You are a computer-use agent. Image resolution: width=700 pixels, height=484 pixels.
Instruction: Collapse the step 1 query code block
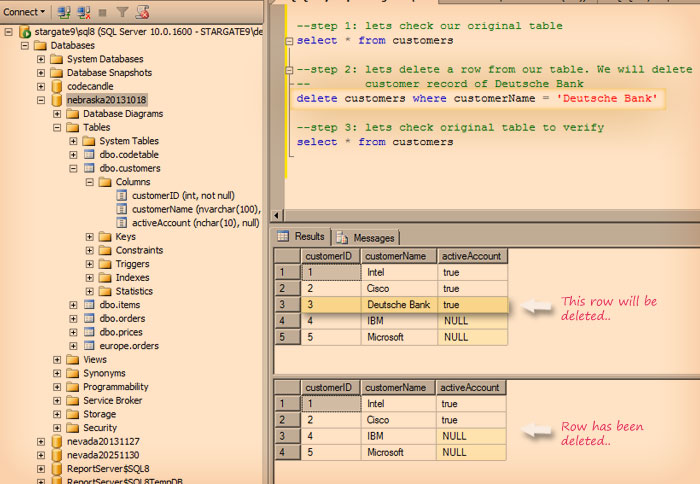(x=289, y=41)
